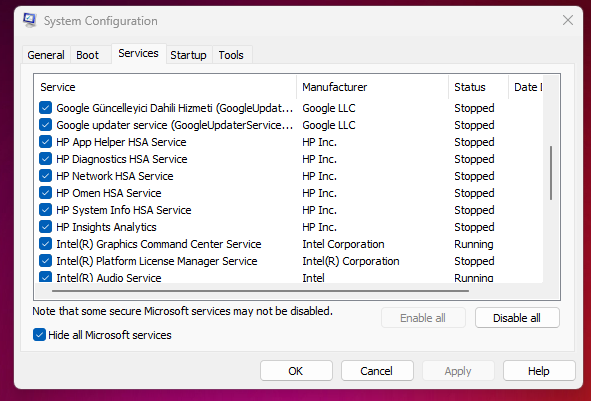Viewport: 591px width, 401px height.
Task: Select HP Insights Analytics row text
Action: [106, 227]
